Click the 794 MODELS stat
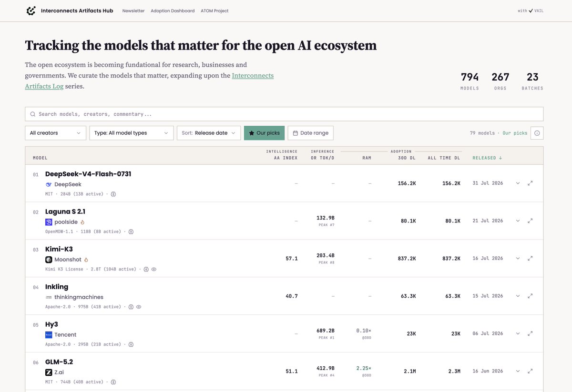This screenshot has width=572, height=392. point(470,80)
